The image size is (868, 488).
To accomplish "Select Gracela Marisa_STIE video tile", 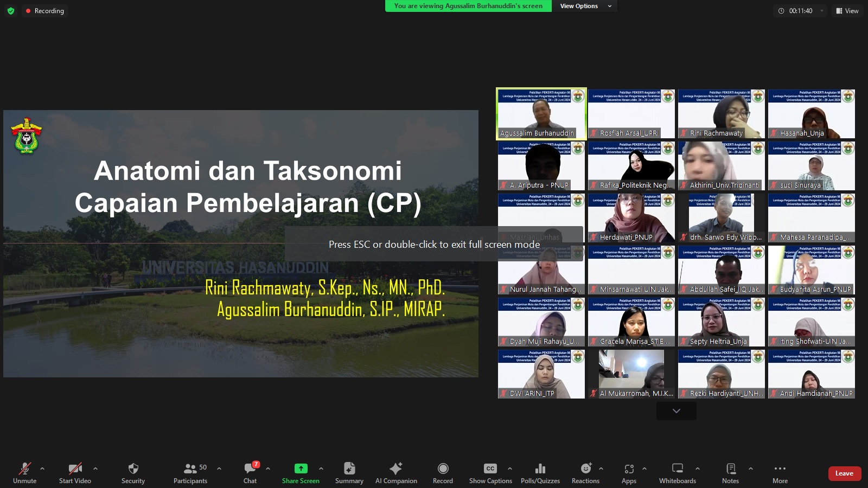I will 631,322.
